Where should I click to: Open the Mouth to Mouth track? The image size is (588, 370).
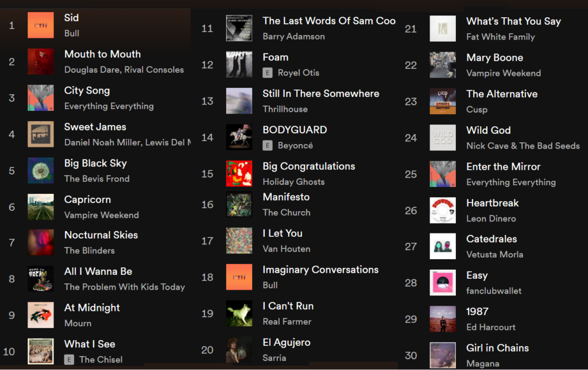pos(102,54)
